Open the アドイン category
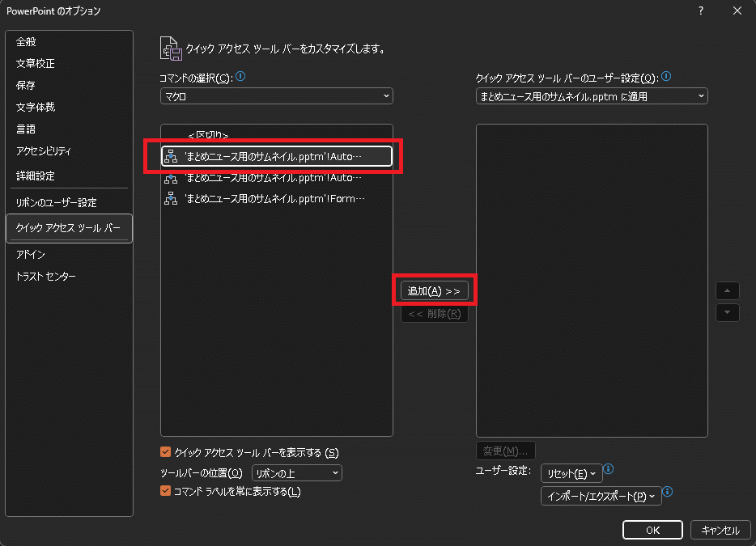This screenshot has width=756, height=546. [x=69, y=255]
